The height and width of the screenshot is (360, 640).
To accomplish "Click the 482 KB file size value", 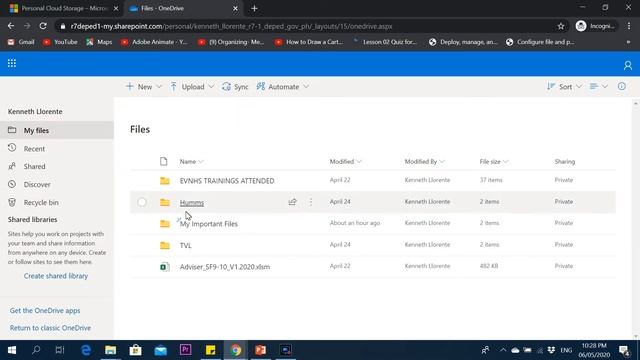I will pyautogui.click(x=489, y=266).
